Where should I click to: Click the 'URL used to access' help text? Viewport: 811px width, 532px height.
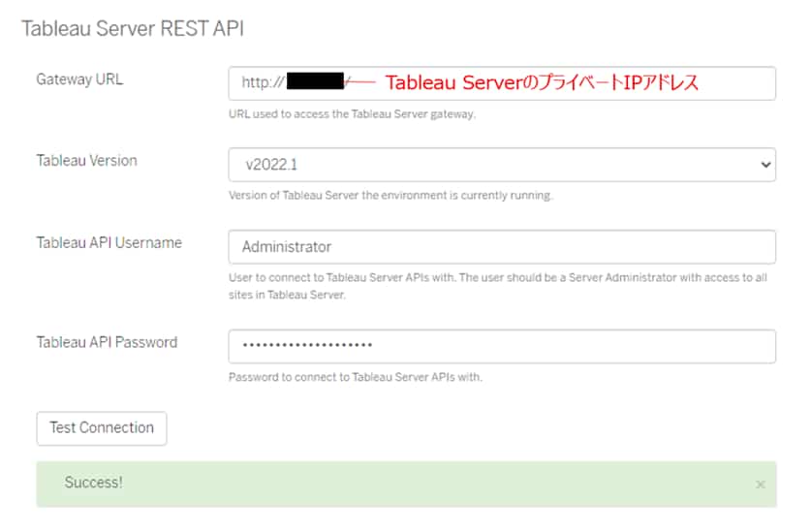click(x=352, y=113)
